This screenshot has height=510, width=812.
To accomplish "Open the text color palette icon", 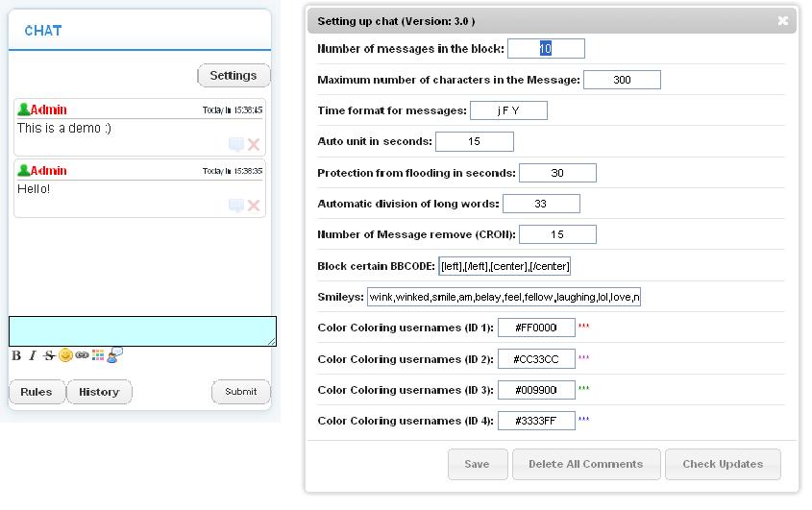I will click(98, 355).
